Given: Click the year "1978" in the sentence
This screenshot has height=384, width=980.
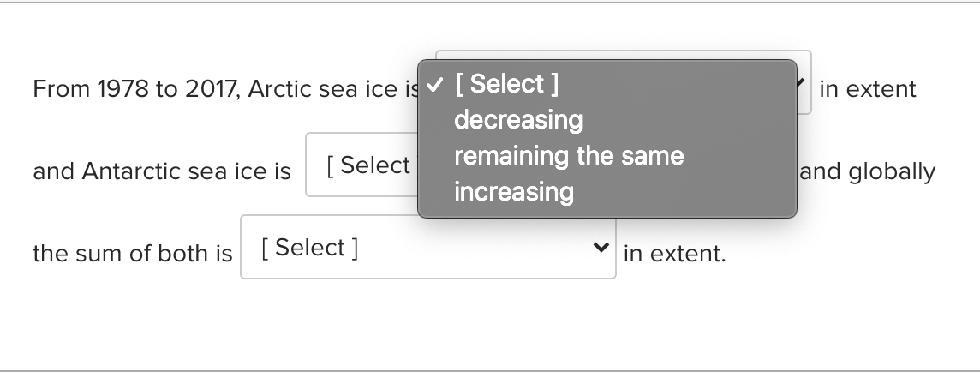Looking at the screenshot, I should tap(122, 89).
